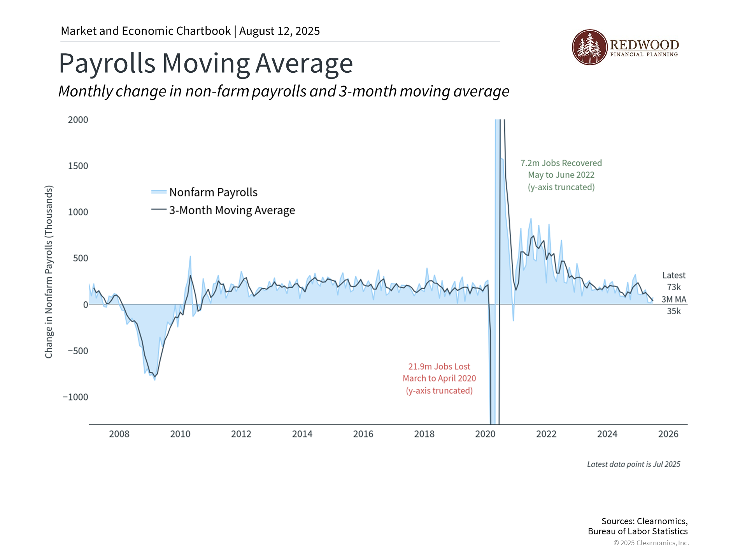The width and height of the screenshot is (747, 560).
Task: Click the Sources: Clearnomics text
Action: pos(644,521)
